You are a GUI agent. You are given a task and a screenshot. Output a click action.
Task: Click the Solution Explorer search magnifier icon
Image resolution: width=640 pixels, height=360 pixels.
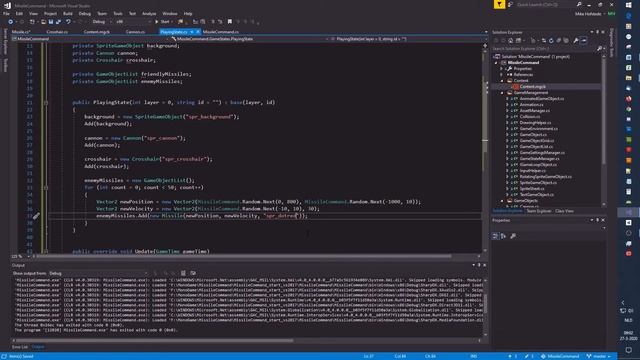(x=599, y=49)
